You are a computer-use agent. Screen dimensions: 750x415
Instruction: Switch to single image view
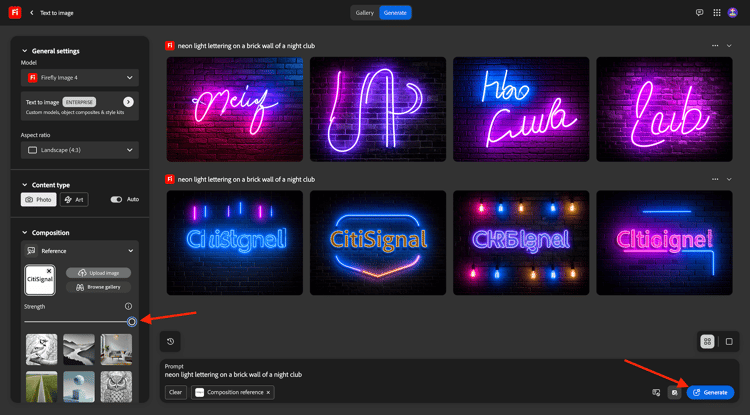(x=729, y=341)
